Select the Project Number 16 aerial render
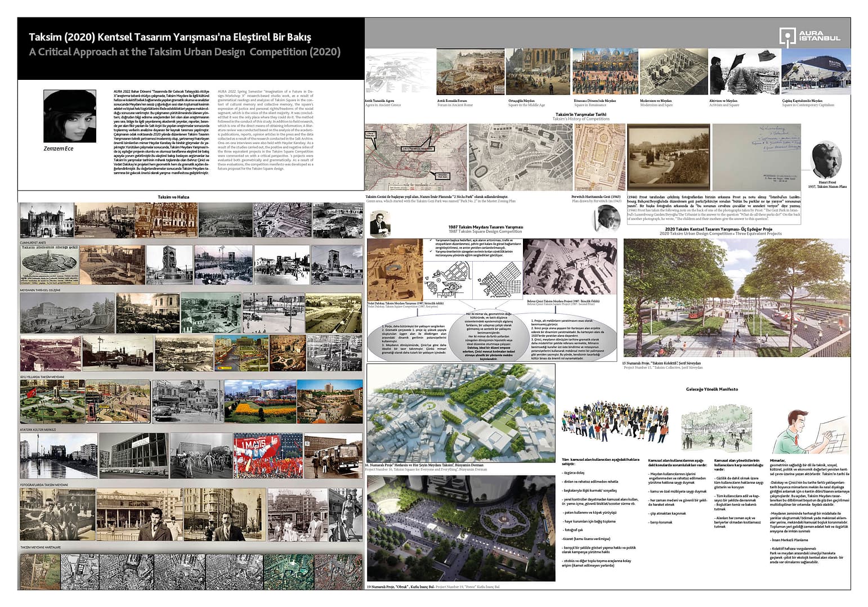The width and height of the screenshot is (868, 607). [x=460, y=413]
